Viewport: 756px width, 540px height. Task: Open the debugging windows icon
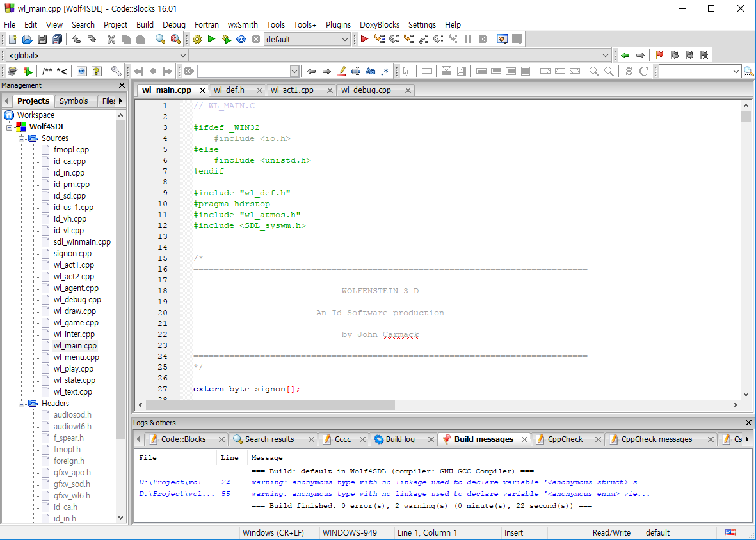pyautogui.click(x=503, y=40)
